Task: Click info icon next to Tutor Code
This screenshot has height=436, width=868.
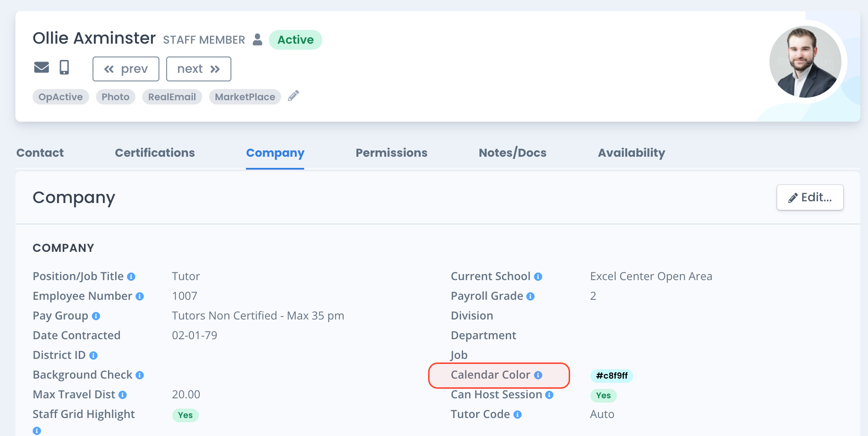Action: pos(518,415)
